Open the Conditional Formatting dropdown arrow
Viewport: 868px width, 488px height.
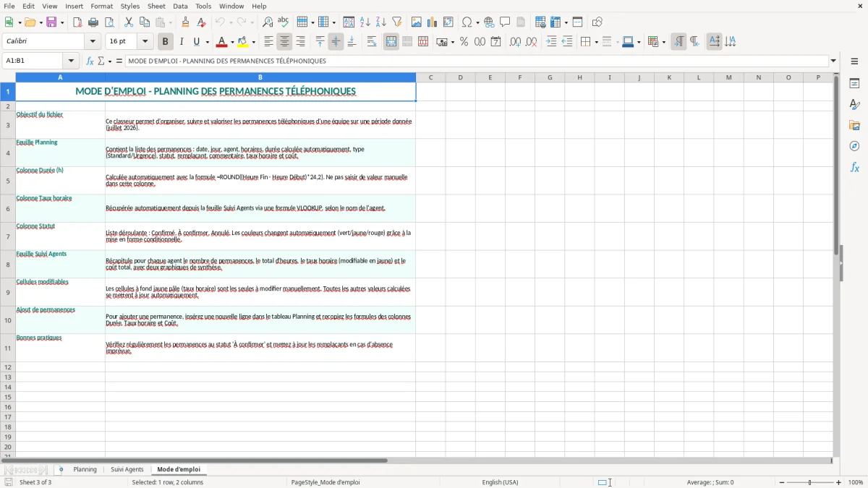[663, 42]
